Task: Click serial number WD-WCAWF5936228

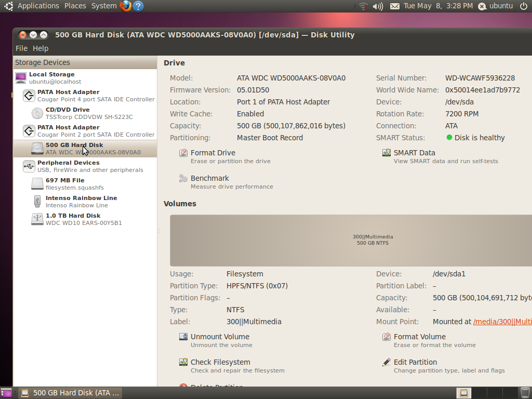Action: [x=480, y=78]
